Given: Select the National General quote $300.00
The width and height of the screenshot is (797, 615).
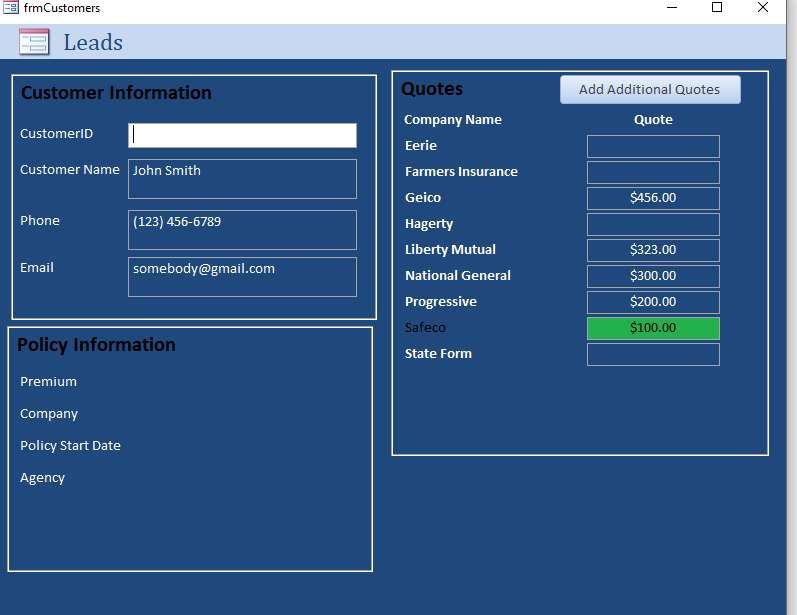Looking at the screenshot, I should [x=653, y=276].
